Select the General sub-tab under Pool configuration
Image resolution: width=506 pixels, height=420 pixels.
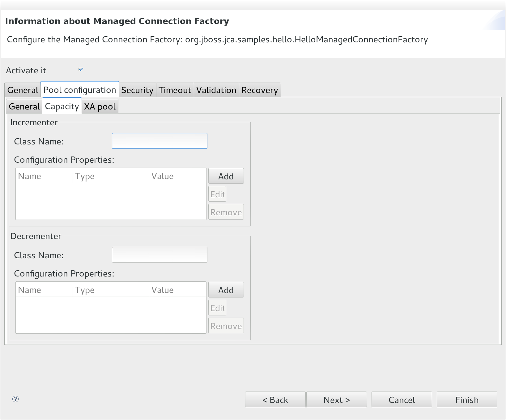[x=24, y=106]
